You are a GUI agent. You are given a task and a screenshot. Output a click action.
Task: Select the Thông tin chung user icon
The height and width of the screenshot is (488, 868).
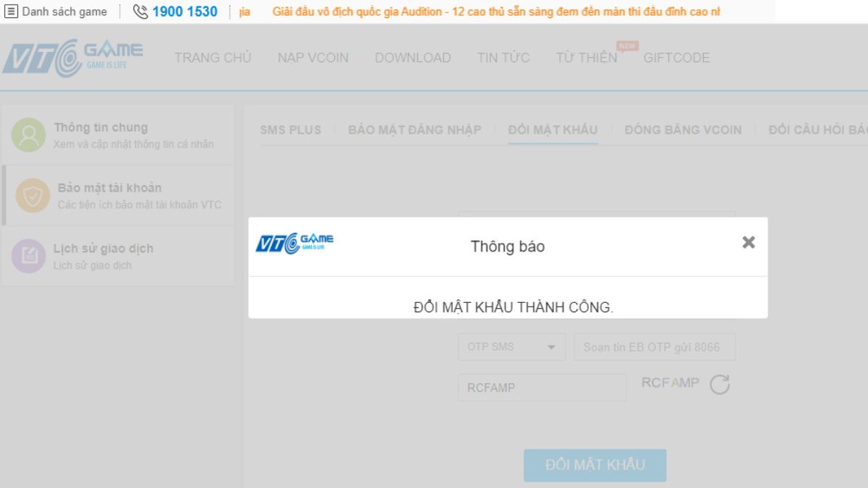pos(28,135)
